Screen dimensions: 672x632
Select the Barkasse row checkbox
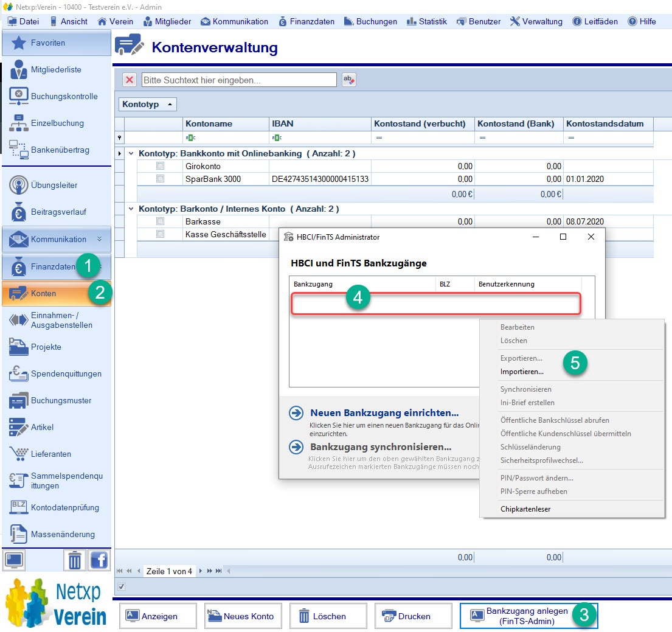coord(160,221)
